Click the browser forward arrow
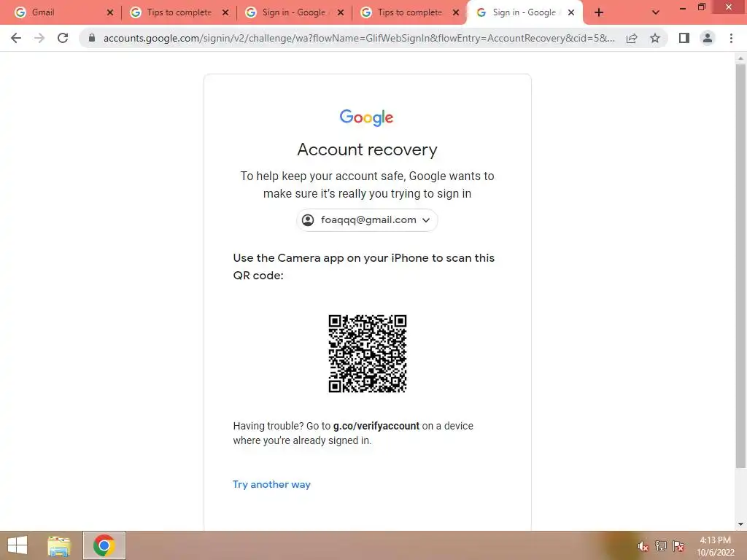This screenshot has height=560, width=747. (x=39, y=38)
